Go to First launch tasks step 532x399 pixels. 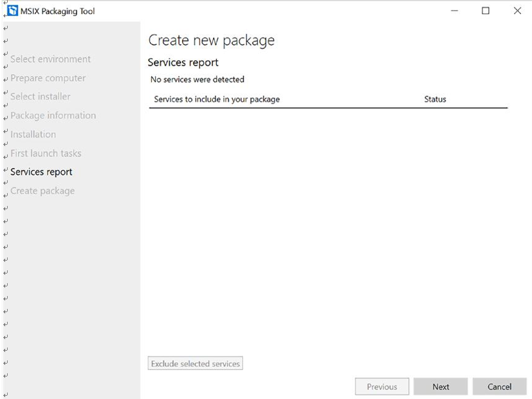[x=46, y=153]
